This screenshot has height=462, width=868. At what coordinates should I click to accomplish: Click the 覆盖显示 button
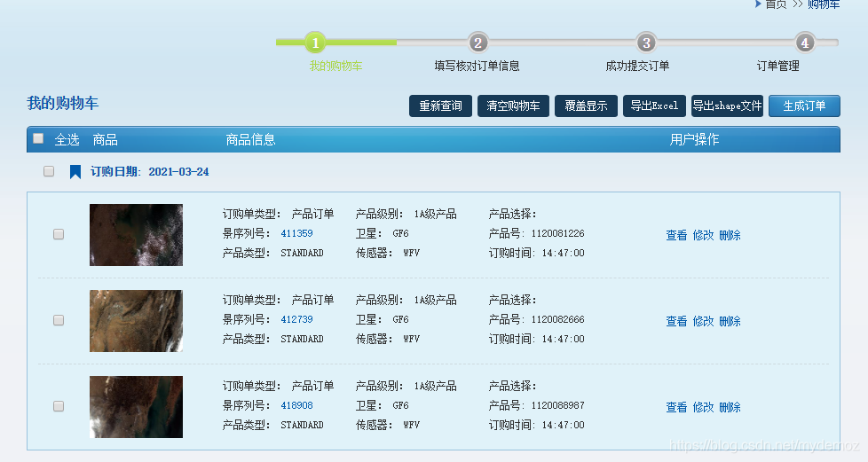587,106
